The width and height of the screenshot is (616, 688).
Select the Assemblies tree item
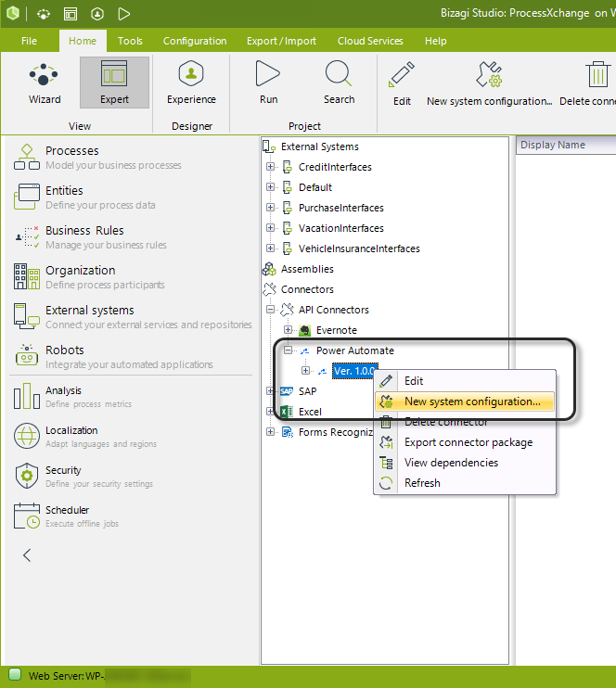coord(307,269)
